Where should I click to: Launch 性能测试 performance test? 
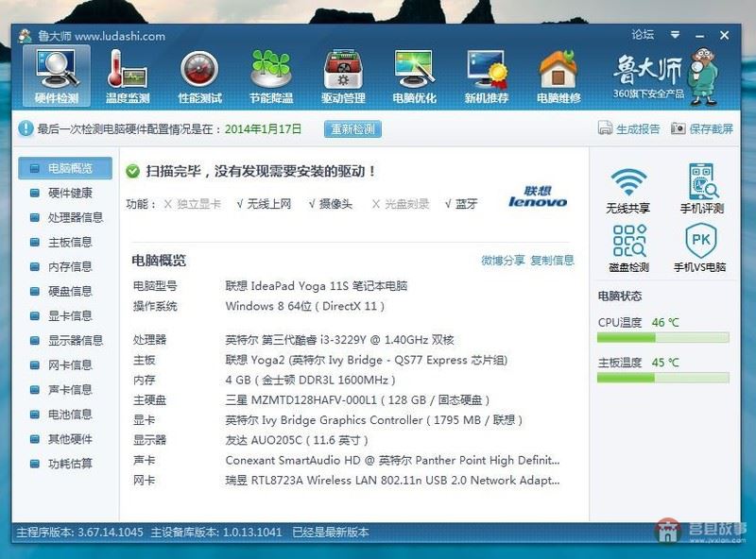coord(199,76)
